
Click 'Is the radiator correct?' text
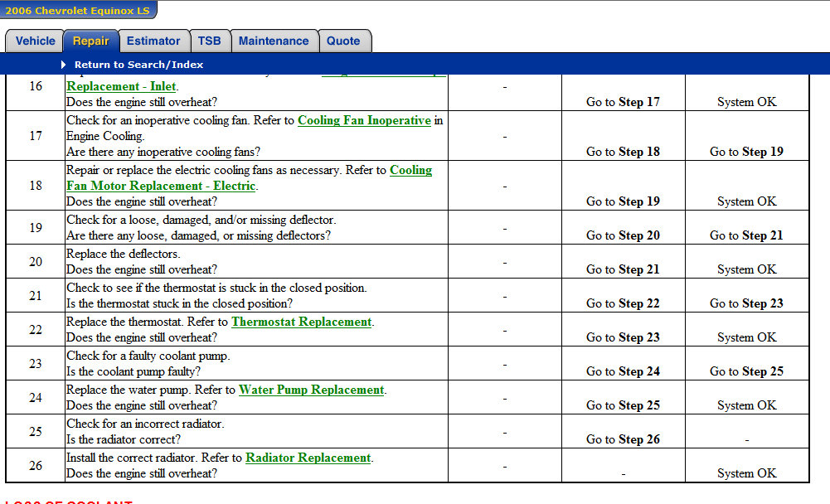[x=124, y=439]
